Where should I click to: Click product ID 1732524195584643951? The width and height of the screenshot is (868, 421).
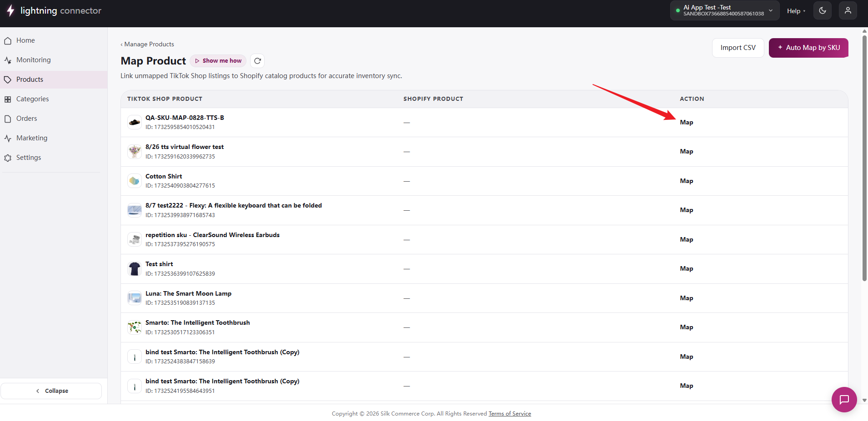click(180, 391)
